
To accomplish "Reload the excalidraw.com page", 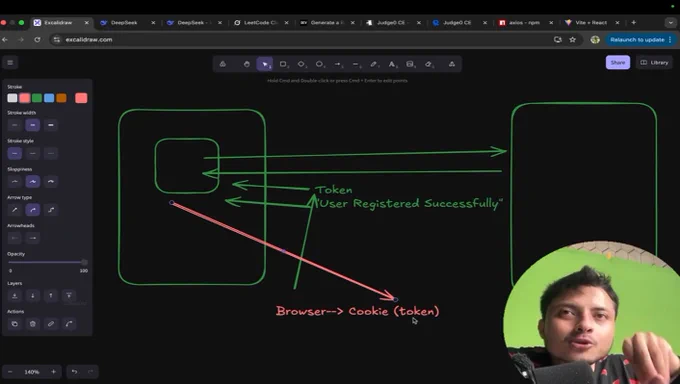I will tap(37, 39).
